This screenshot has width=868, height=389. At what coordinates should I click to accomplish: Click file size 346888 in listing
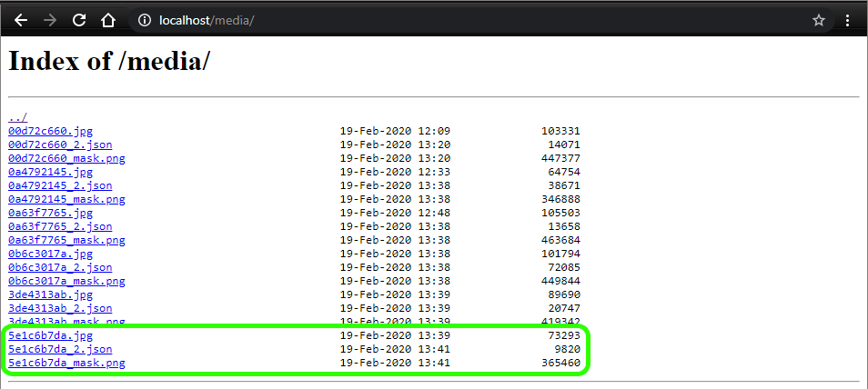(x=560, y=200)
